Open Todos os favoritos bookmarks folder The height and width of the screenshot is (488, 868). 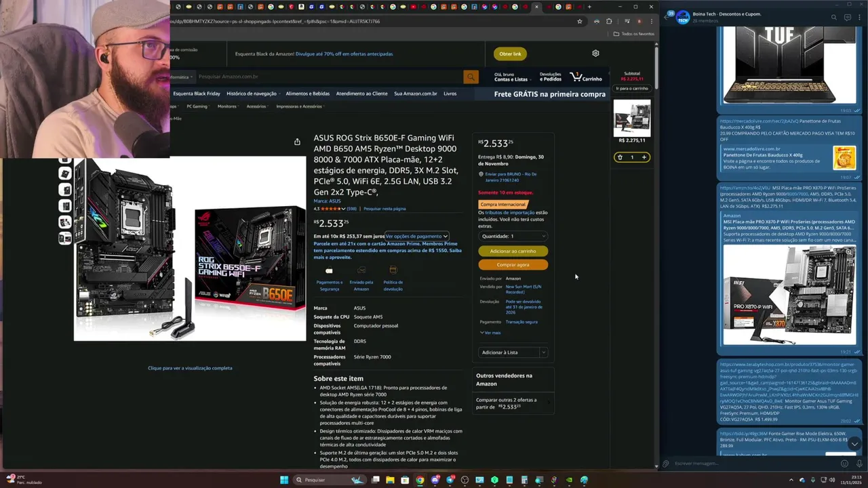click(634, 33)
